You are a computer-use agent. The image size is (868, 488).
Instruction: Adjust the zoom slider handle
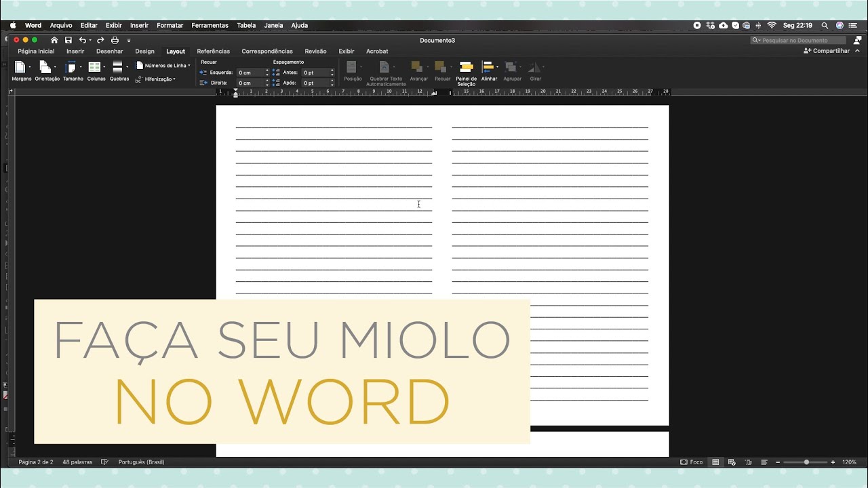(806, 462)
